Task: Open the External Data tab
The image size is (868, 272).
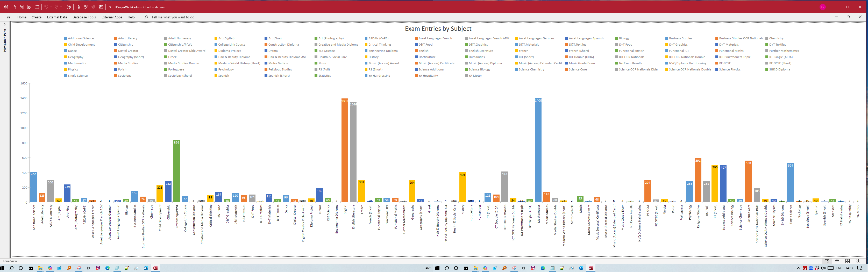Action: [x=57, y=17]
